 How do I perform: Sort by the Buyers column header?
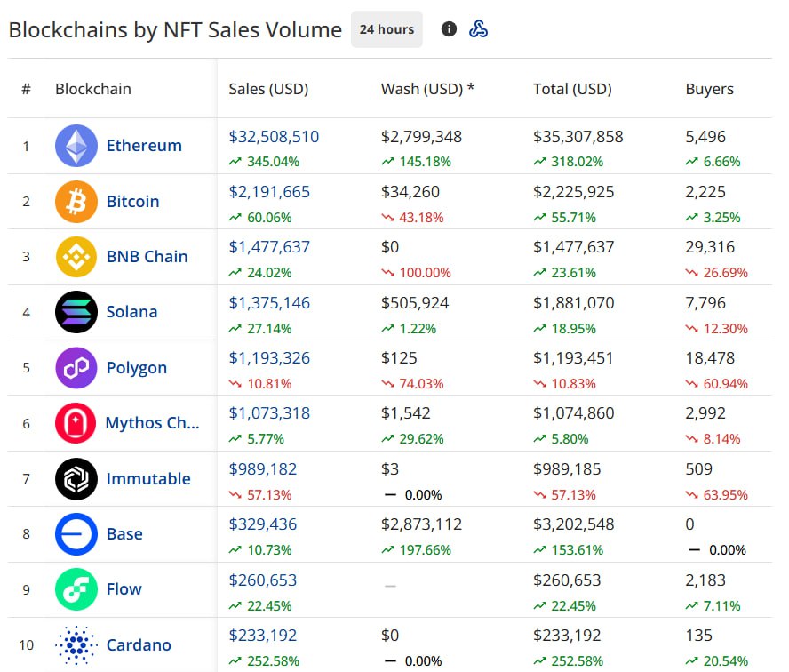[710, 89]
